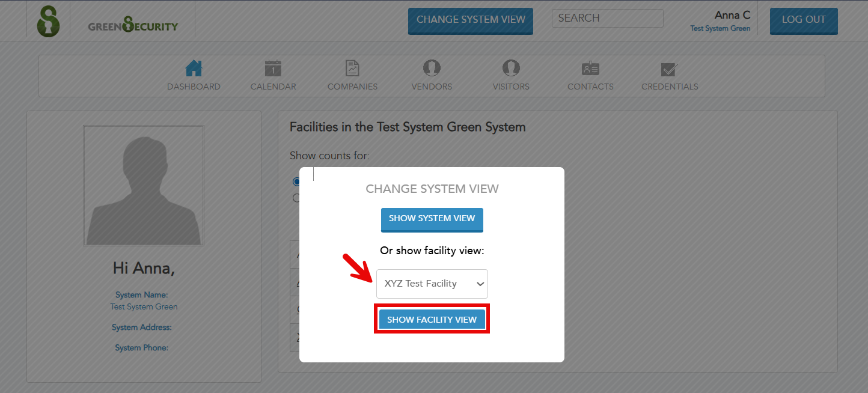Click the GreenSecurity logo icon

coord(48,20)
